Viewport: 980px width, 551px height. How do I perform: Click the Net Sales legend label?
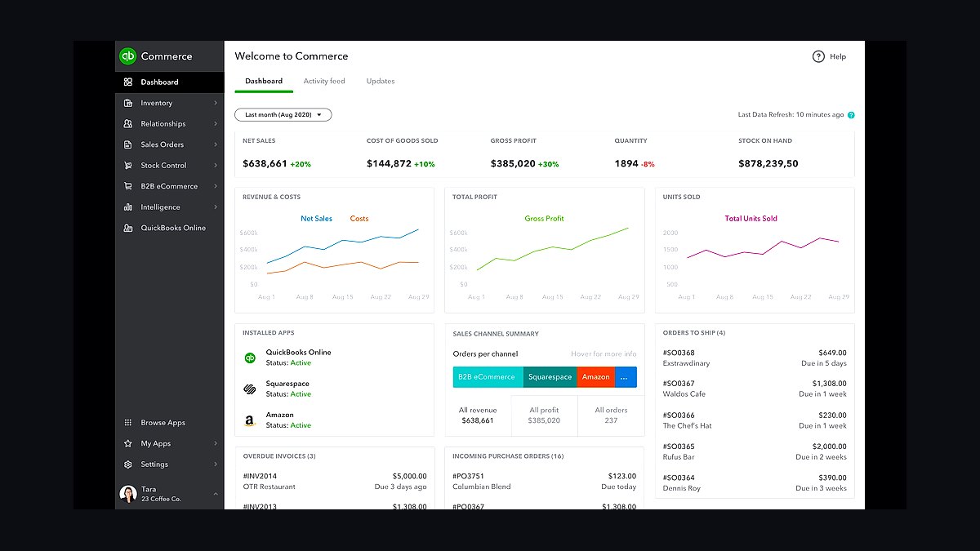[316, 219]
